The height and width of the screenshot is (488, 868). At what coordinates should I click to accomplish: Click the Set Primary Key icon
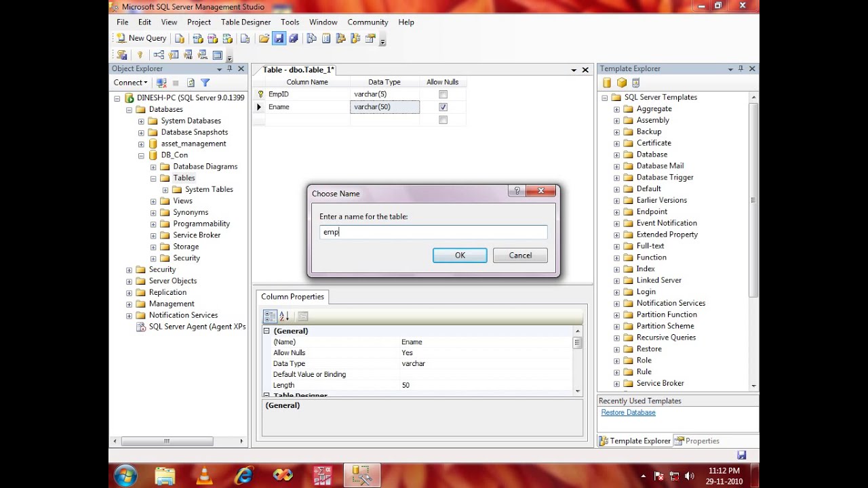point(140,55)
